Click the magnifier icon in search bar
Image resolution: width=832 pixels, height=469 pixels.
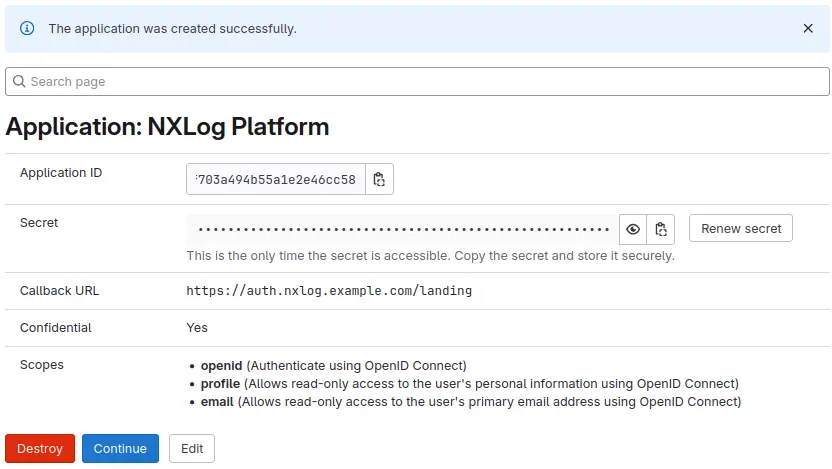tap(19, 82)
